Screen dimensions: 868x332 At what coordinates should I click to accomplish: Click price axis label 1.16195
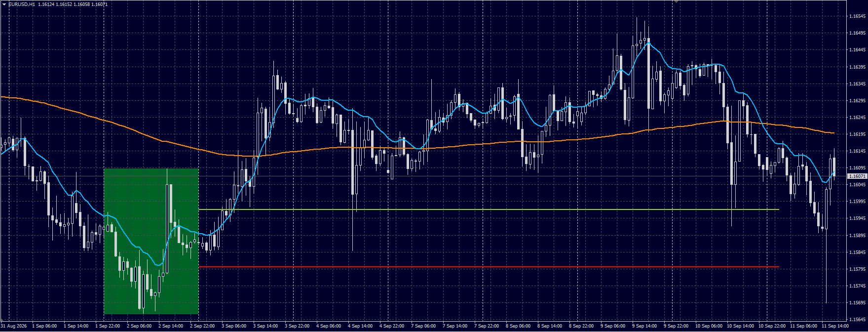(857, 134)
